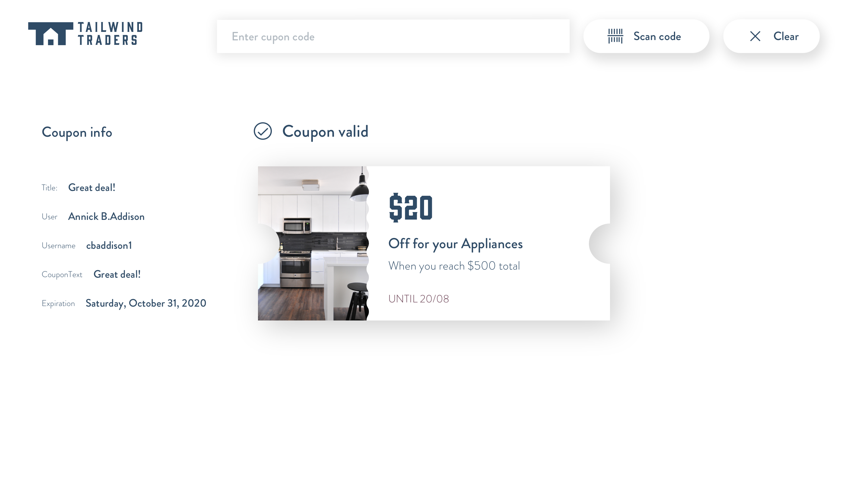Click the Scan code button
Image resolution: width=868 pixels, height=500 pixels.
pyautogui.click(x=646, y=36)
